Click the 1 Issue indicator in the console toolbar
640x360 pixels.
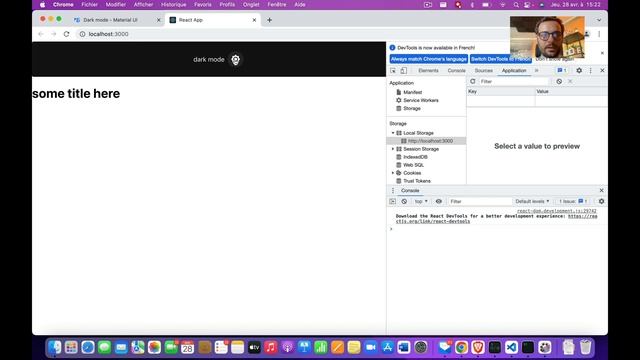573,202
